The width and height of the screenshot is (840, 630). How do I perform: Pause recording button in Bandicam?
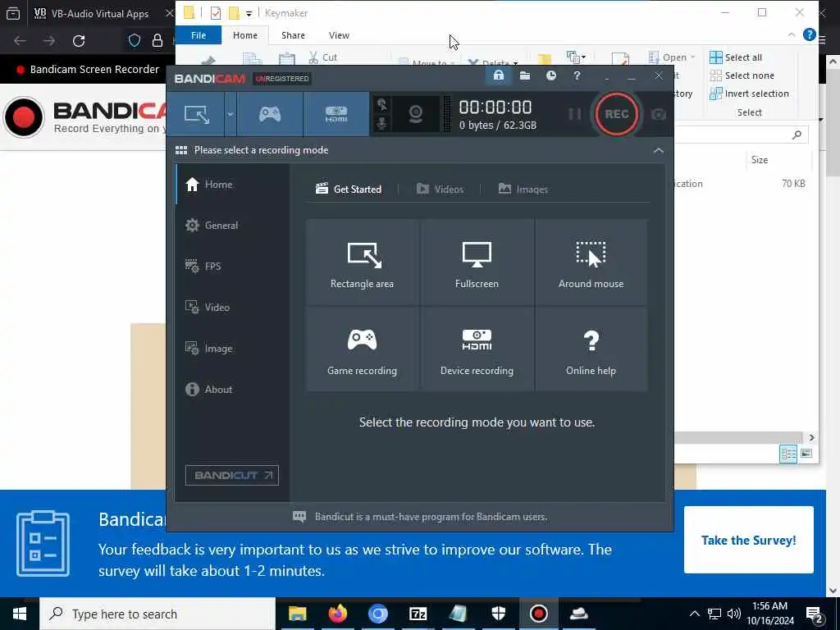point(574,114)
